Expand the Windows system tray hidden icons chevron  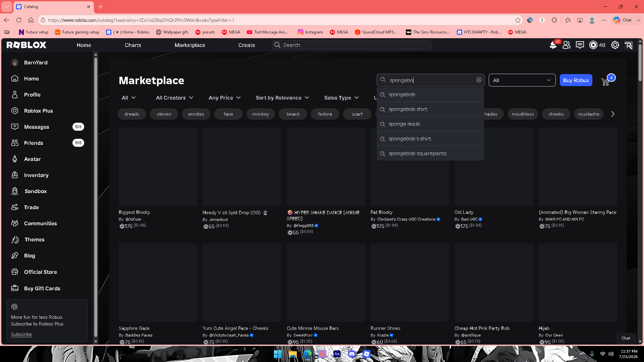(582, 354)
